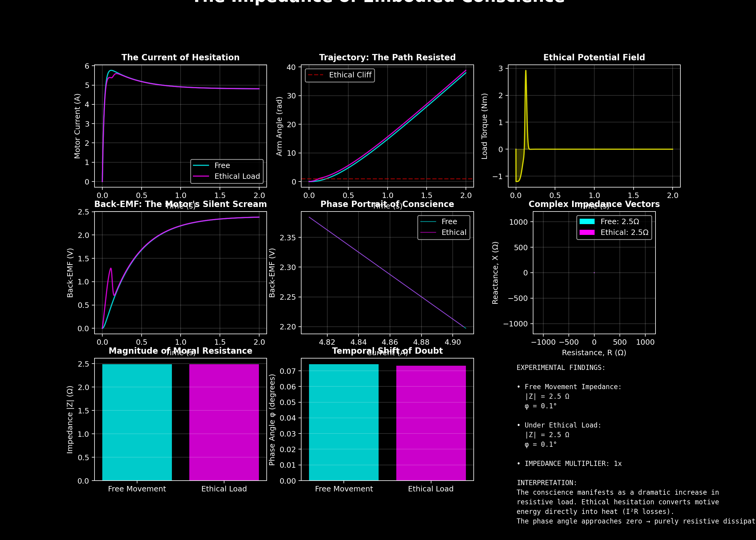Click the Motor Current (A) axis label
The image size is (756, 540).
(x=77, y=126)
